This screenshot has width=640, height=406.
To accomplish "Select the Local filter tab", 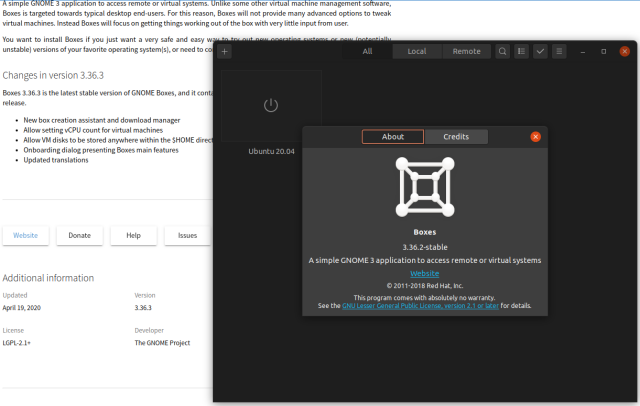I will tap(417, 51).
